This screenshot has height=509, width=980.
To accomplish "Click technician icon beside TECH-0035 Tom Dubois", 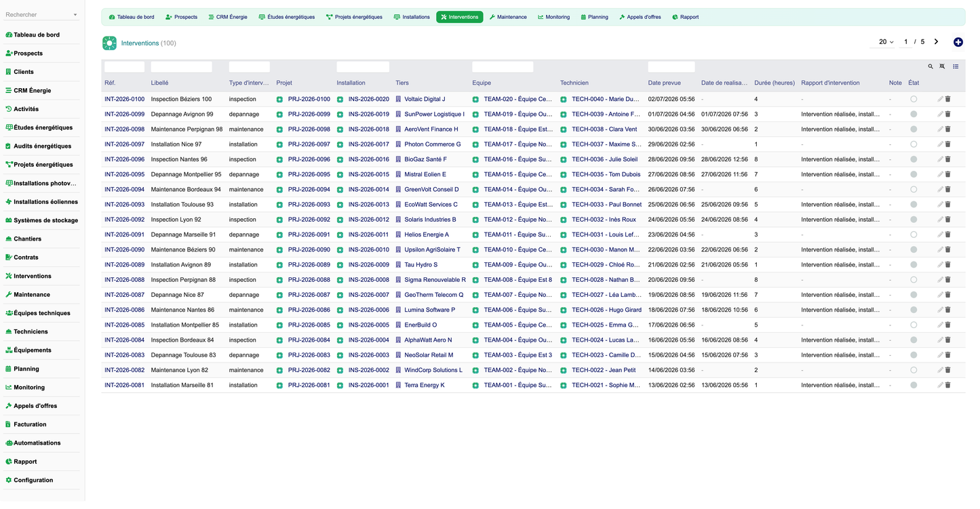I will tap(563, 174).
